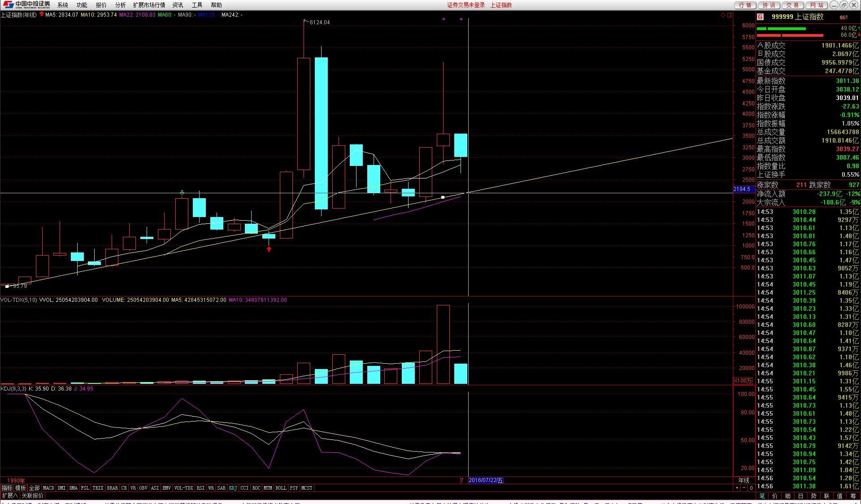Select the KDJ indicator tab
861x504 pixels.
pyautogui.click(x=233, y=488)
